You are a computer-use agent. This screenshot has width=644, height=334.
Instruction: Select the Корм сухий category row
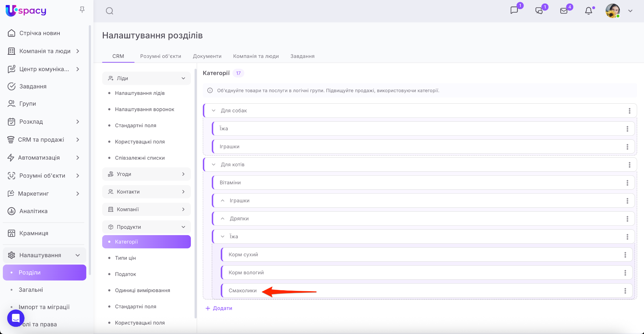click(243, 255)
